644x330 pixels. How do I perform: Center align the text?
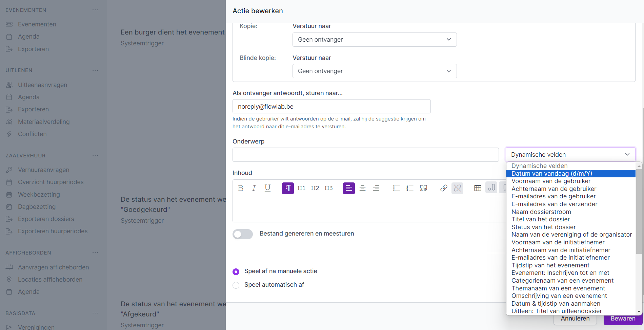click(x=362, y=188)
